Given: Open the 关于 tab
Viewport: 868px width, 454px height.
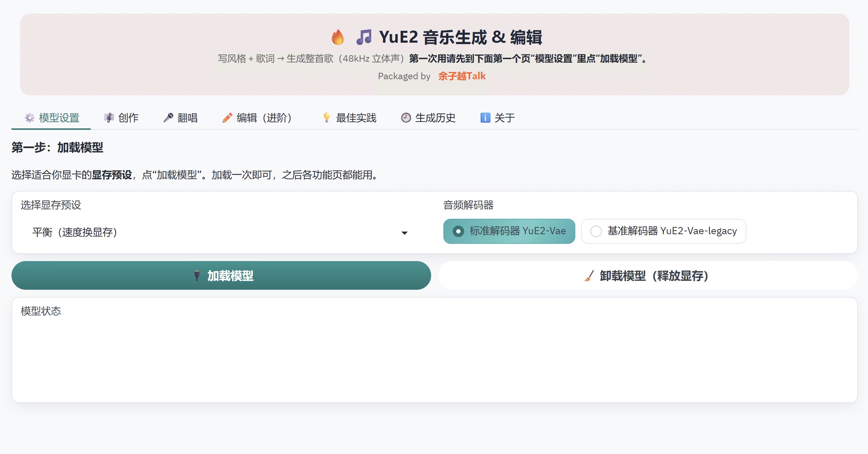Looking at the screenshot, I should [x=497, y=118].
